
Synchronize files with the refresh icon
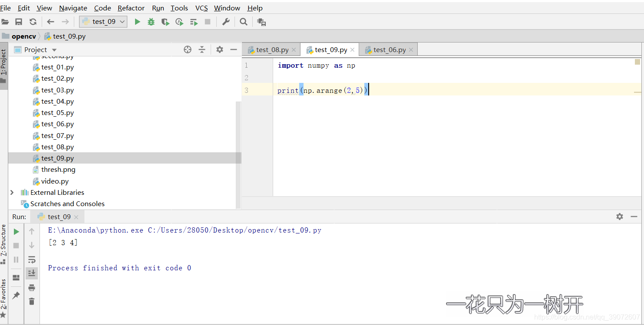[33, 22]
